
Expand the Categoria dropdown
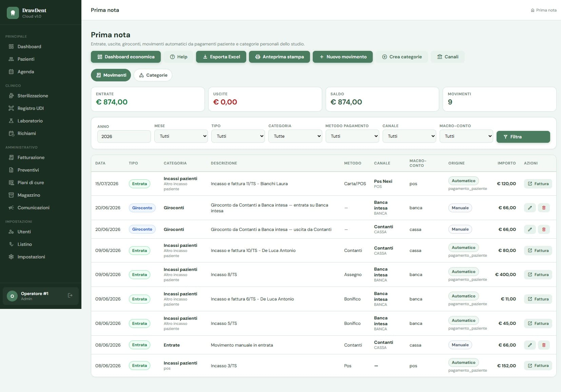295,136
